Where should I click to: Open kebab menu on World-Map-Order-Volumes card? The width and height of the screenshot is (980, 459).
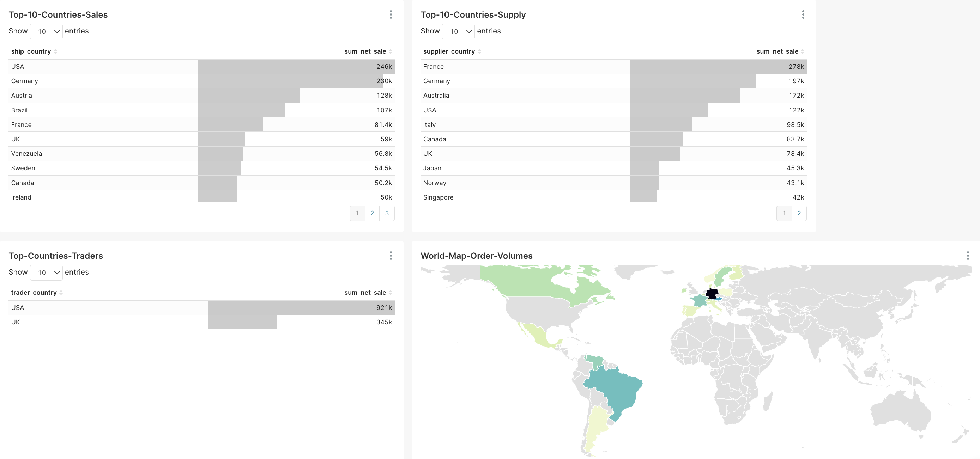[968, 256]
